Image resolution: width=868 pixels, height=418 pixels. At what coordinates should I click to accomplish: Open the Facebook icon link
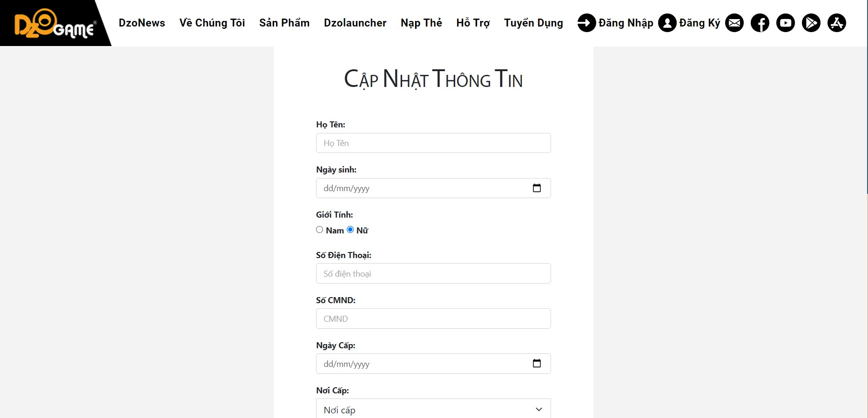click(x=760, y=23)
